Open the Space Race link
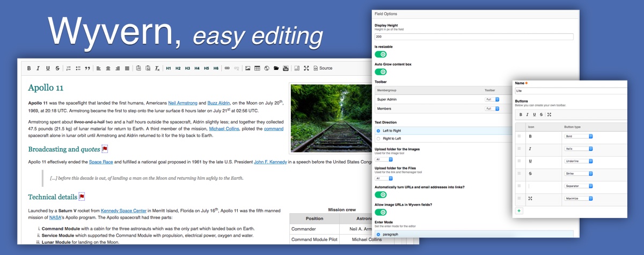 (101, 162)
